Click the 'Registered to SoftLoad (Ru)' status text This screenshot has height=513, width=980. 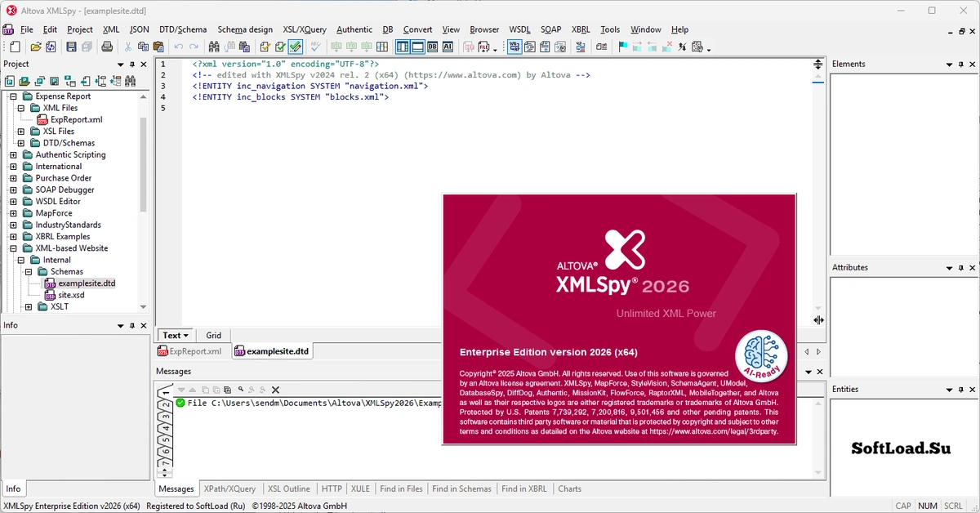coord(195,506)
